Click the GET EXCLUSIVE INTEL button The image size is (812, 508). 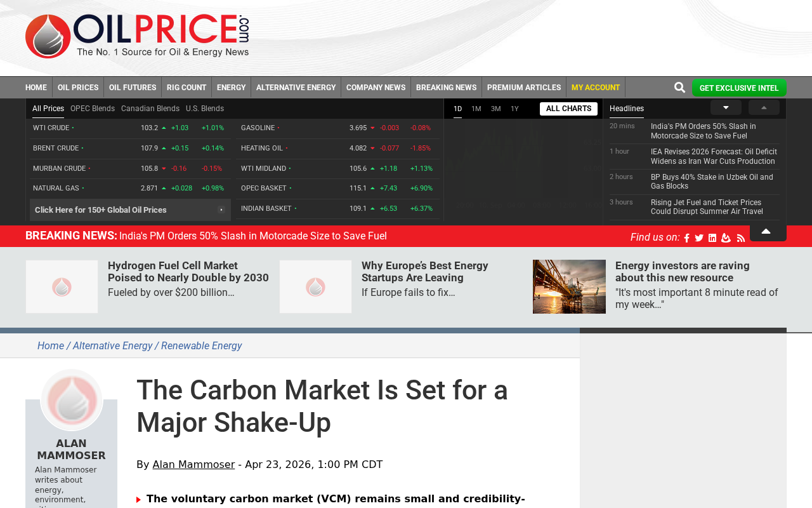point(739,88)
